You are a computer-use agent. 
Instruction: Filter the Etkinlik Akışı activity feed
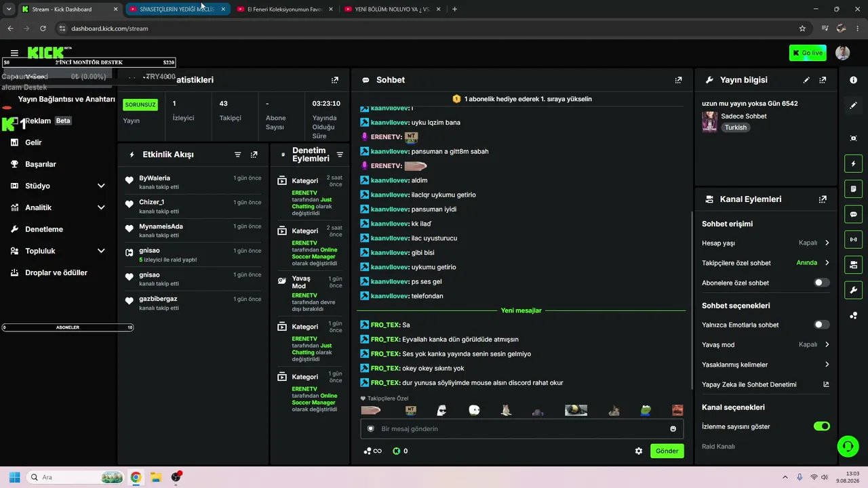click(x=238, y=155)
